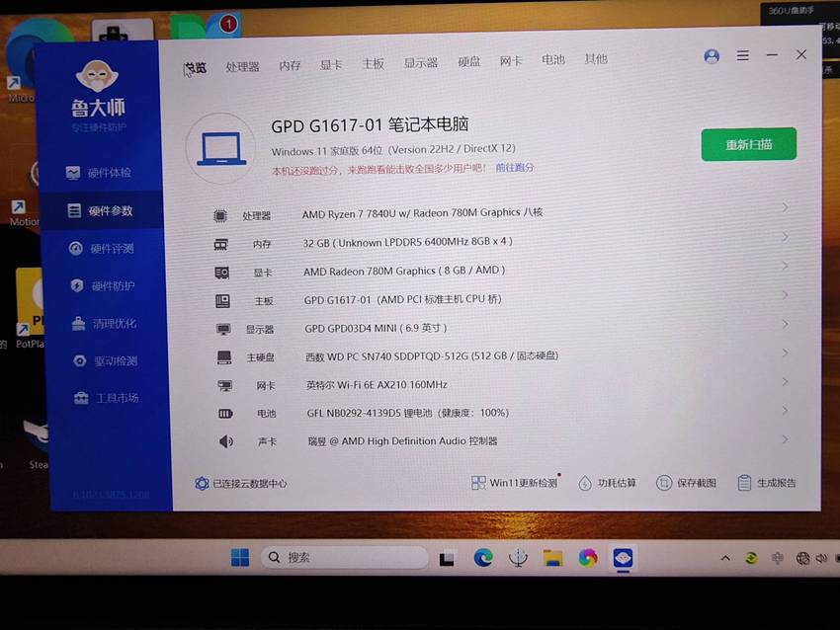
Task: Open the Windows Start menu
Action: point(240,558)
